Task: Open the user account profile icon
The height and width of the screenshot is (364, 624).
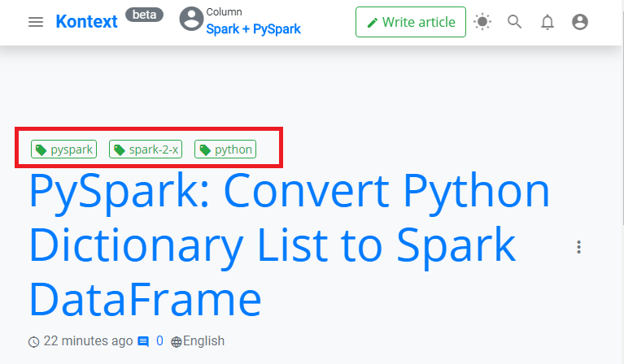Action: (x=580, y=21)
